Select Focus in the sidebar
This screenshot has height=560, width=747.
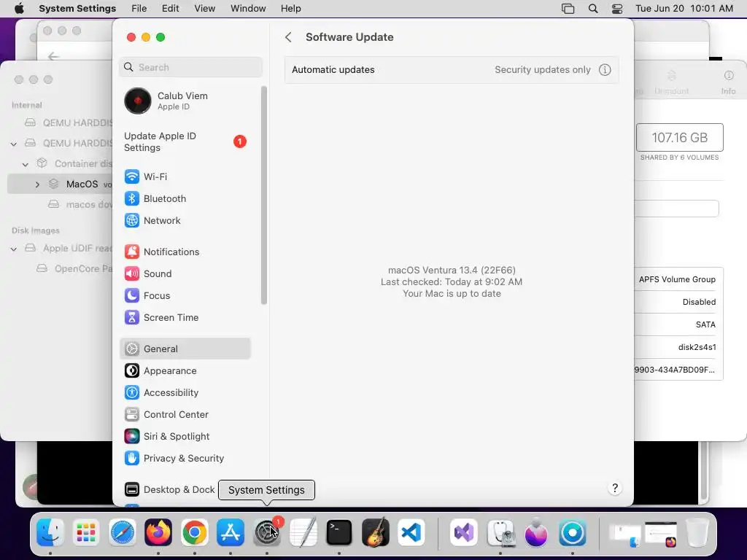186,296
